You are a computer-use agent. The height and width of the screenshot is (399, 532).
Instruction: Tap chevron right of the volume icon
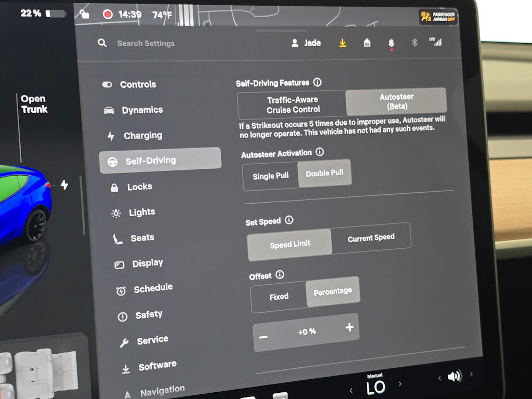pyautogui.click(x=471, y=374)
